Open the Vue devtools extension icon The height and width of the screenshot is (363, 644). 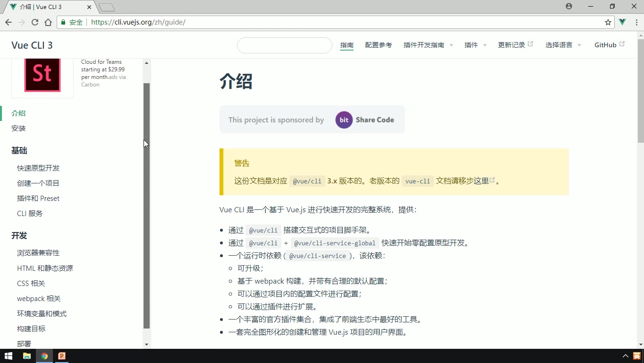(622, 22)
